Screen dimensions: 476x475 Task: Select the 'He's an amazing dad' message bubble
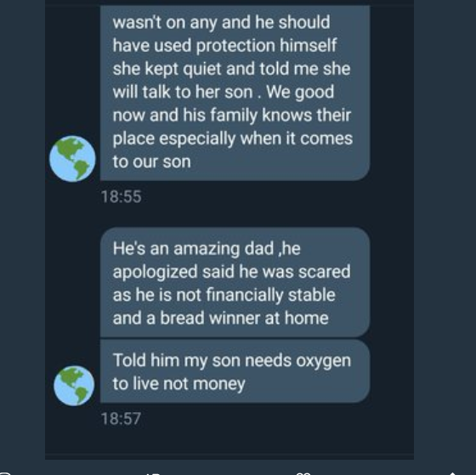coord(235,282)
